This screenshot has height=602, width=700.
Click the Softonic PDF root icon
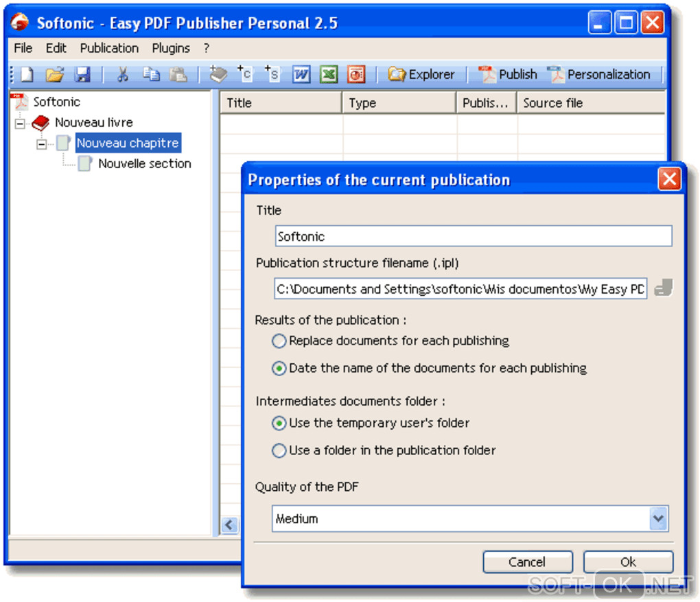[19, 102]
